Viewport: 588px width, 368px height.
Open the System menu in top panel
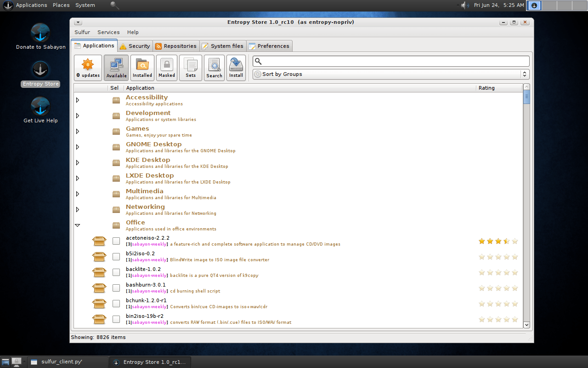coord(85,5)
